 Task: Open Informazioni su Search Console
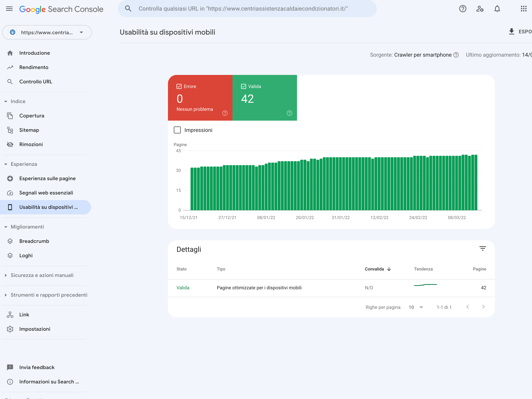point(49,382)
